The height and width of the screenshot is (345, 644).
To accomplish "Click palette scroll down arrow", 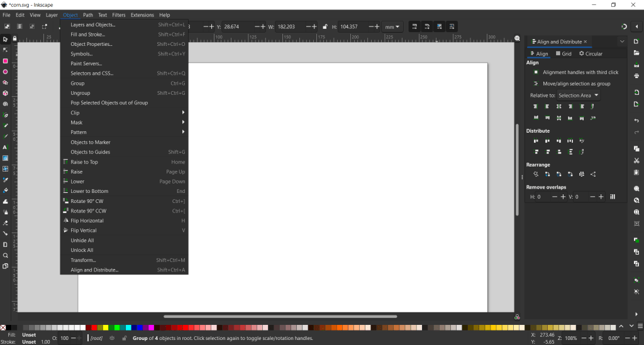I will coord(631,326).
